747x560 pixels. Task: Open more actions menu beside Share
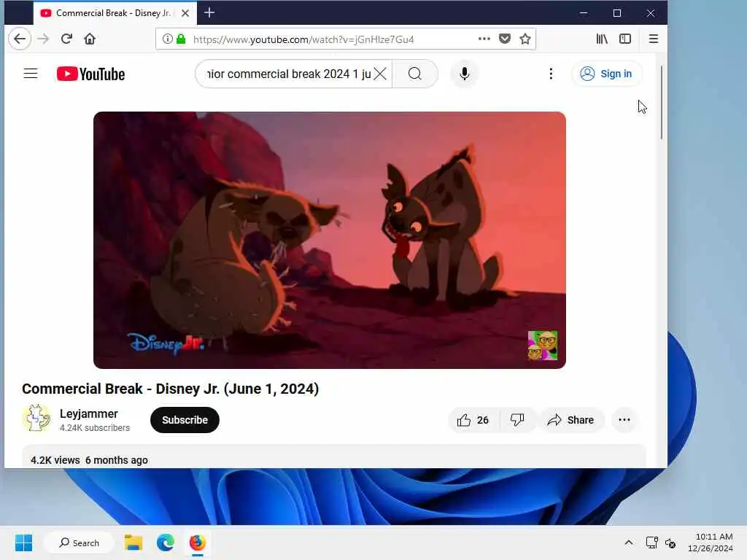(624, 420)
